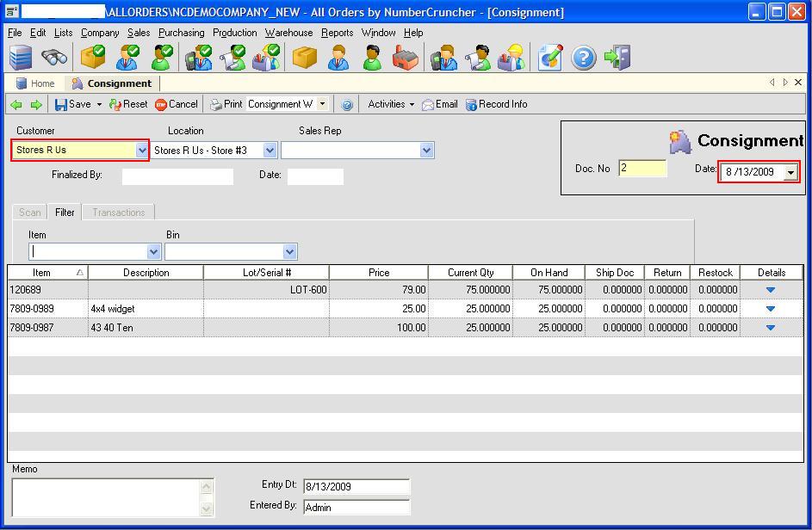The image size is (812, 530).
Task: Open the Warehouse menu
Action: tap(289, 33)
